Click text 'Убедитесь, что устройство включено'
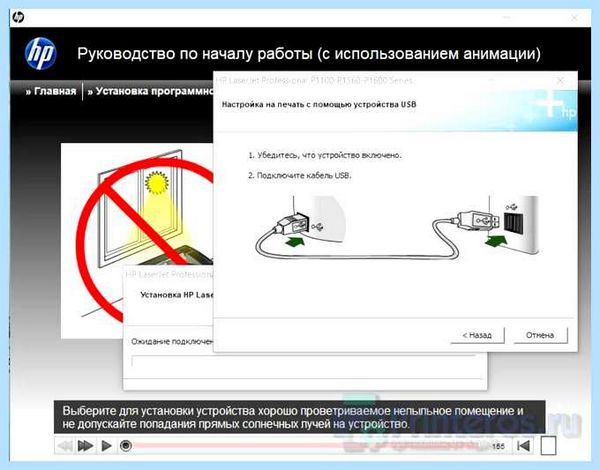This screenshot has height=470, width=600. 329,155
